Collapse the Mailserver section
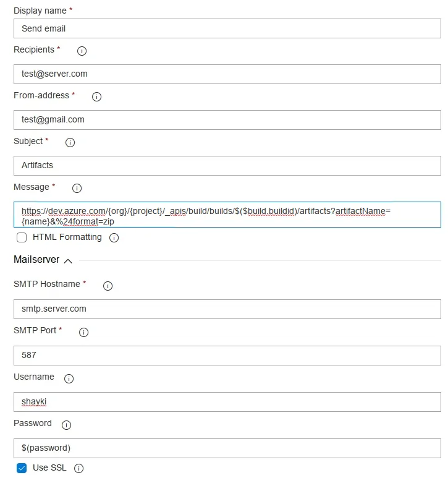448x478 pixels. pos(68,261)
